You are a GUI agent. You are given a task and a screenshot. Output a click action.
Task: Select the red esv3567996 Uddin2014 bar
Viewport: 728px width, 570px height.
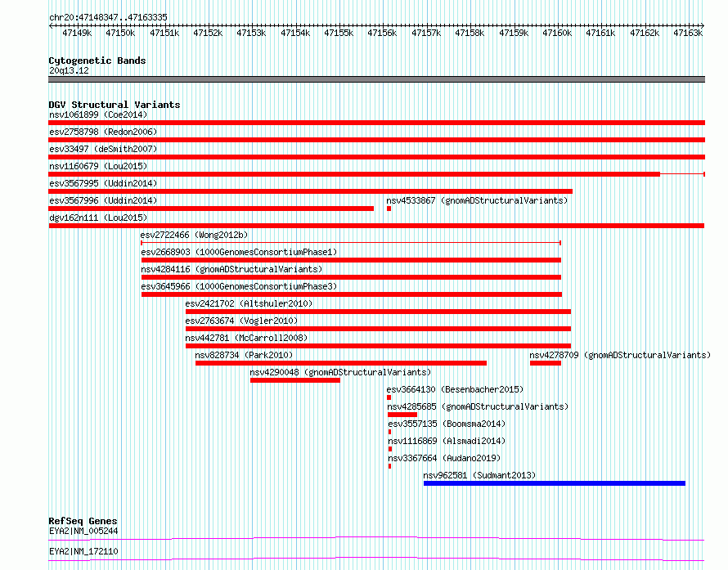click(x=211, y=209)
